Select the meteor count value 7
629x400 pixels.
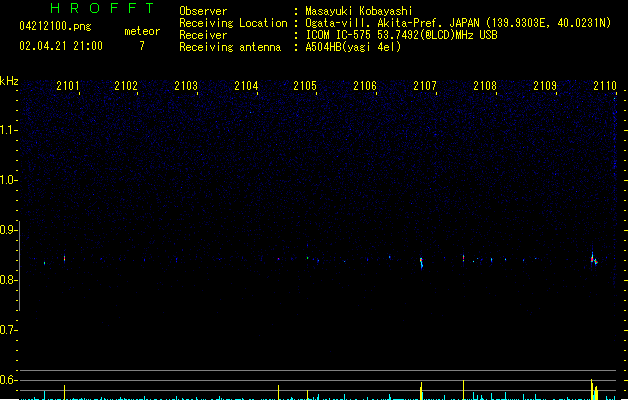click(x=142, y=46)
